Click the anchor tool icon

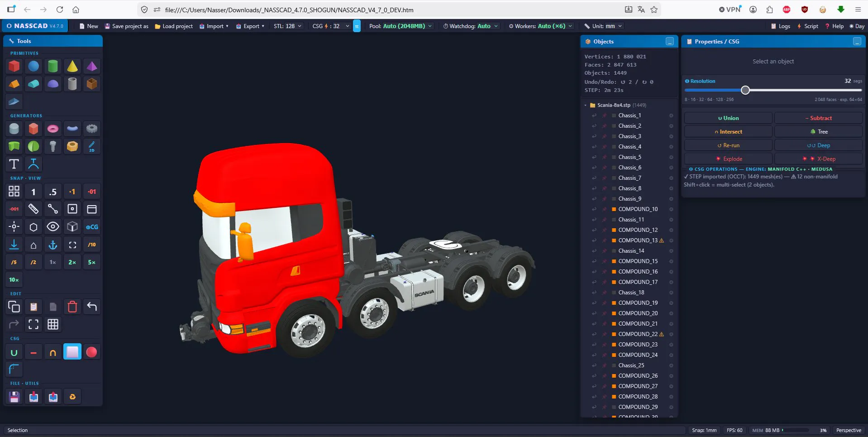(x=53, y=245)
